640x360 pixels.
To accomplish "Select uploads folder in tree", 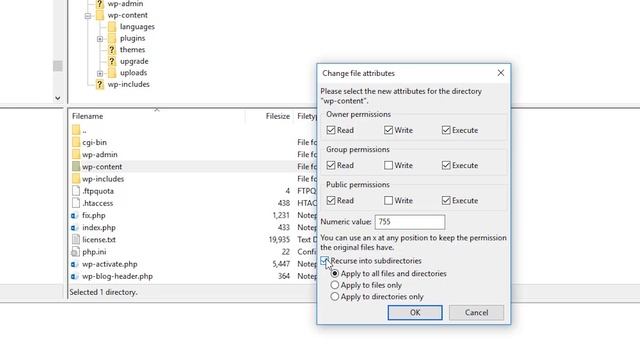I will [133, 73].
